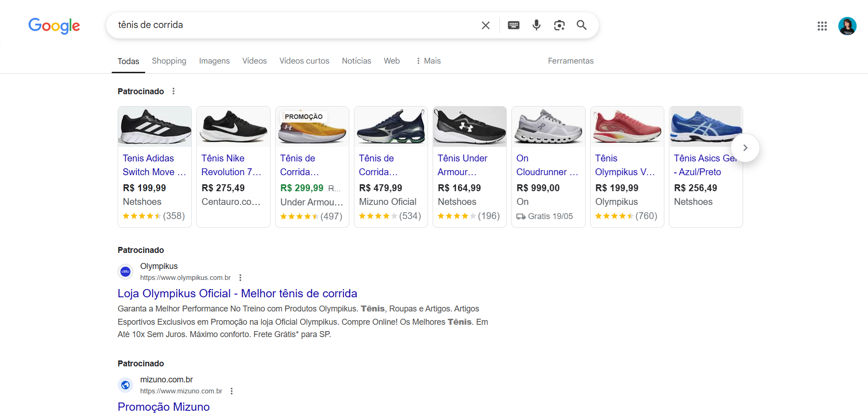Viewport: 868px width, 413px height.
Task: Open Tênis Olympikus V title link
Action: click(625, 165)
